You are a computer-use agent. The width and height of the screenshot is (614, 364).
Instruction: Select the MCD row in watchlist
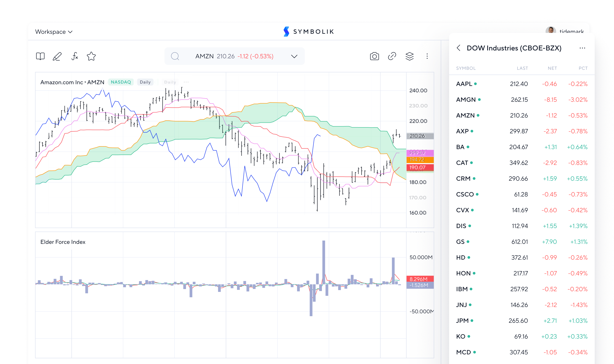(522, 352)
